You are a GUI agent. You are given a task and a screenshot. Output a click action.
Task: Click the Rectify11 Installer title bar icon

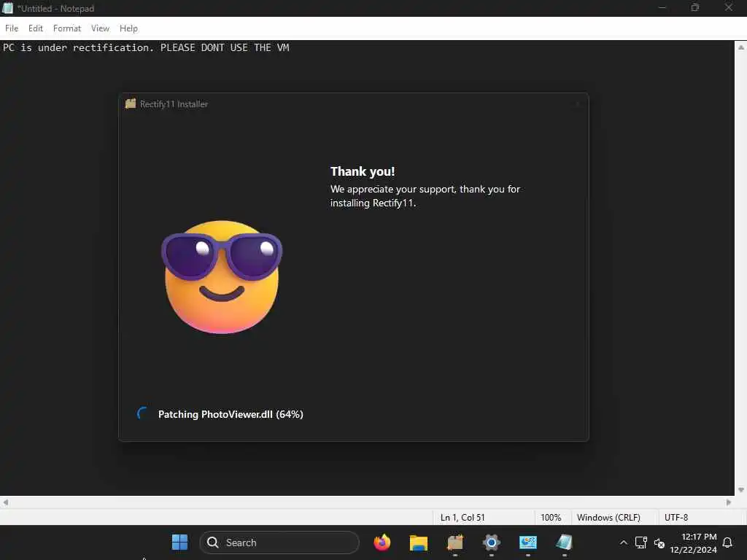(x=131, y=104)
